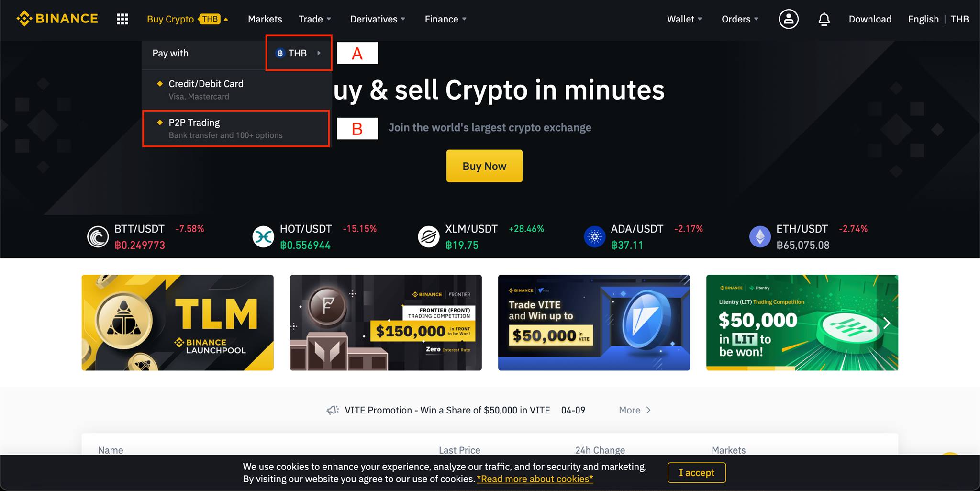Image resolution: width=980 pixels, height=491 pixels.
Task: Open Read more about cookies link
Action: 535,479
